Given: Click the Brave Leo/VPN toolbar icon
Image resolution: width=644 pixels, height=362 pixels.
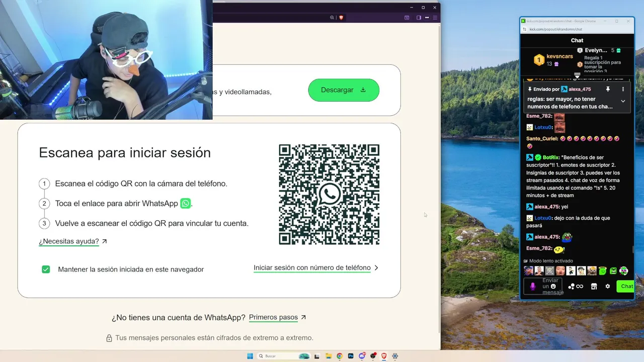Looking at the screenshot, I should click(x=427, y=18).
